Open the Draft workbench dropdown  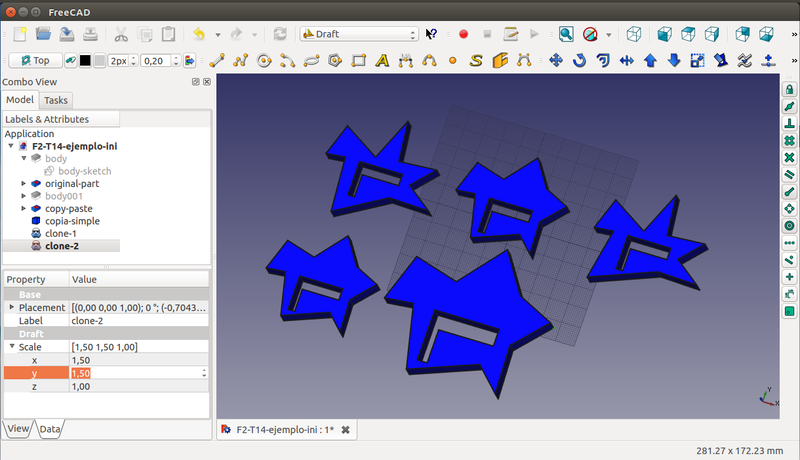pyautogui.click(x=359, y=34)
